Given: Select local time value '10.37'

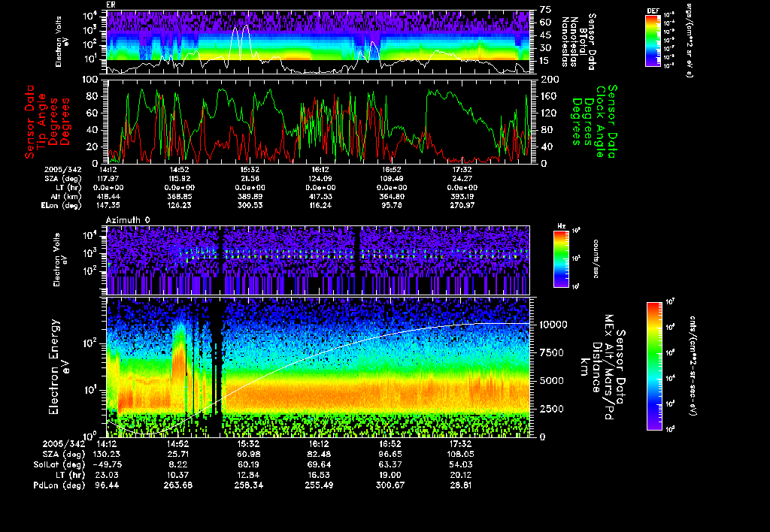Looking at the screenshot, I should click(x=178, y=475).
